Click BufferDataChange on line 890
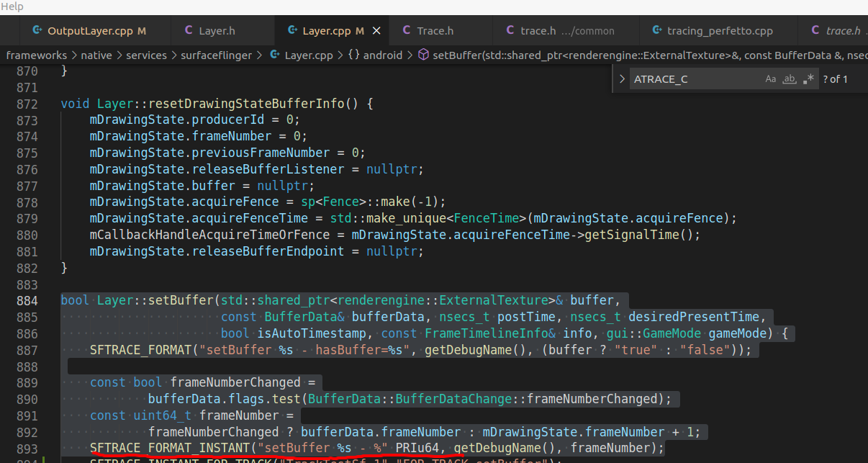This screenshot has height=463, width=868. 453,399
